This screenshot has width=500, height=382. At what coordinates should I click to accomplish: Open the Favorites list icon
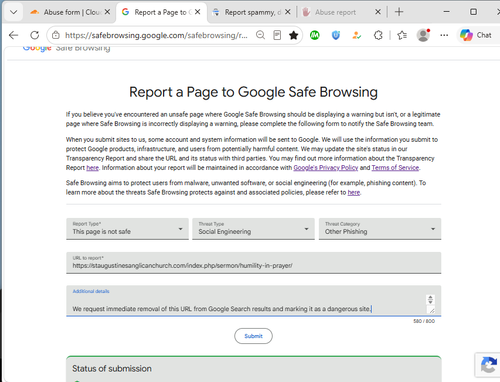402,35
